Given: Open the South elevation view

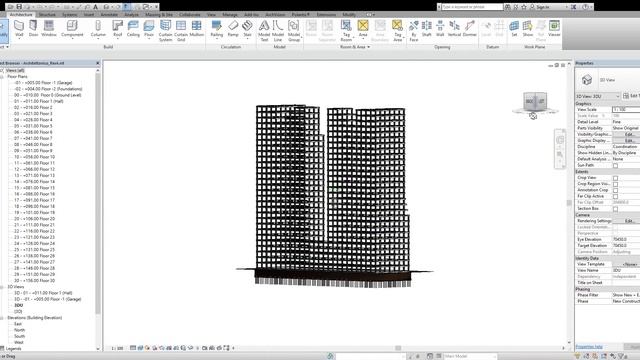Looking at the screenshot, I should click(x=20, y=336).
